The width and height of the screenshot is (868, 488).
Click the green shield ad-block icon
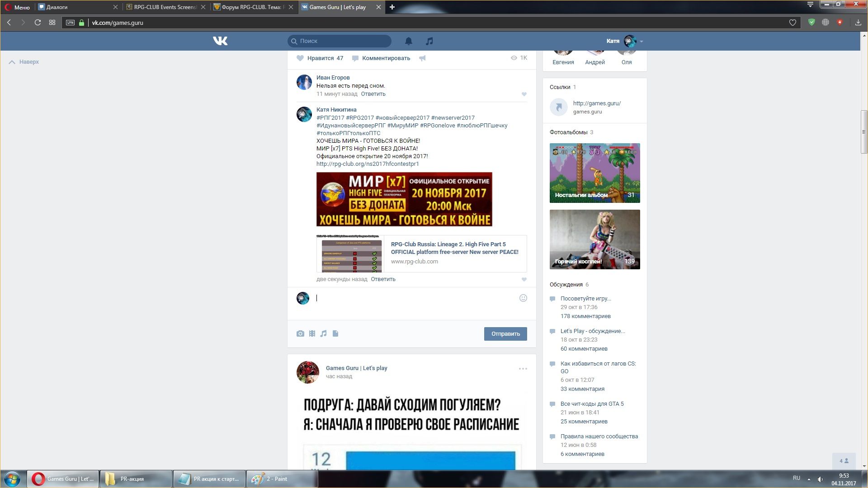point(811,22)
